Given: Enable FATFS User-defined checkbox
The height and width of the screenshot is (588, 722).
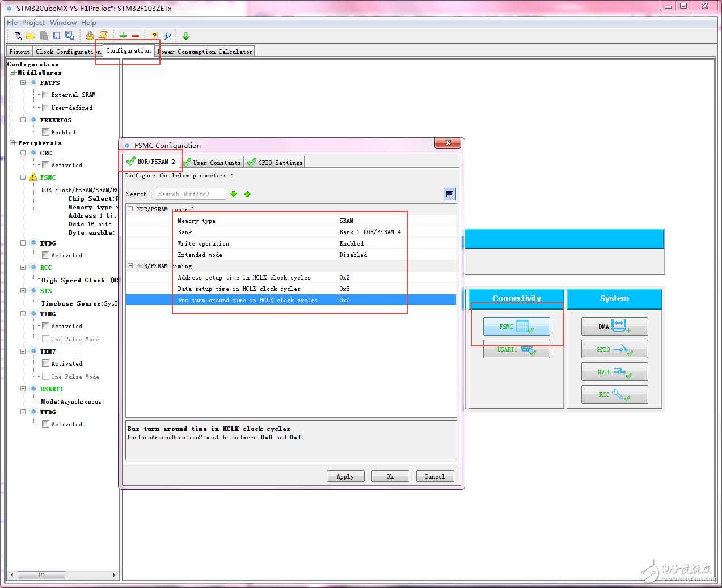Looking at the screenshot, I should pyautogui.click(x=45, y=107).
